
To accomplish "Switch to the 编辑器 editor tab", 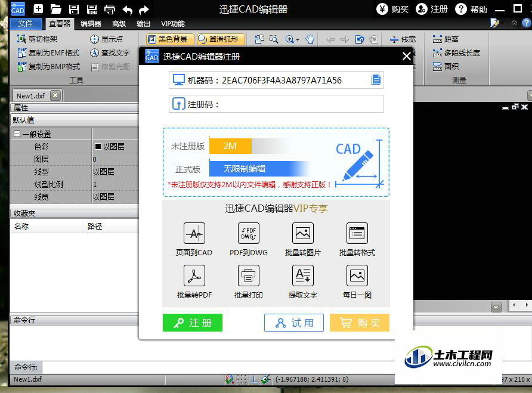I will [91, 24].
